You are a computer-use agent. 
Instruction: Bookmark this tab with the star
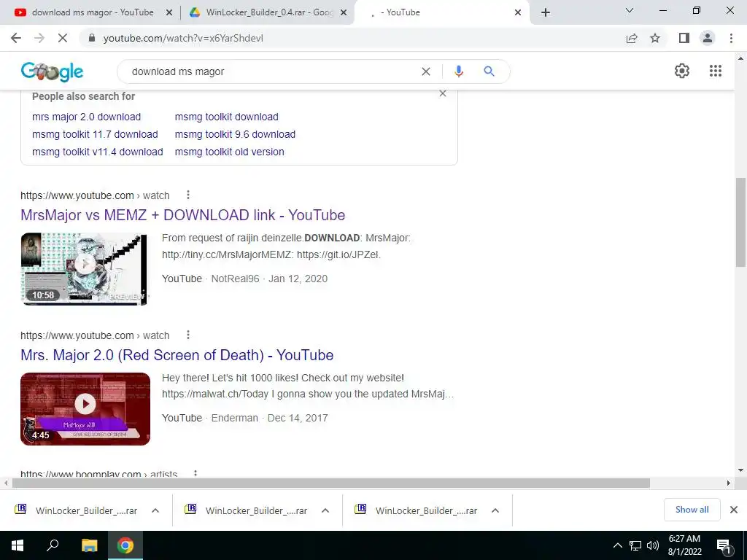[655, 38]
